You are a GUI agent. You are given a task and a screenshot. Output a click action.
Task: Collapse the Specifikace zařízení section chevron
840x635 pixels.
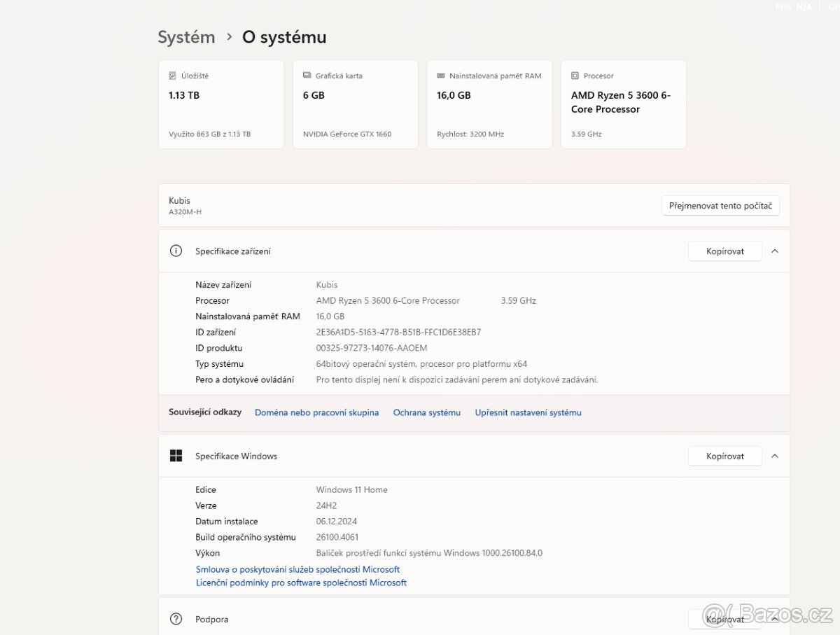(774, 251)
